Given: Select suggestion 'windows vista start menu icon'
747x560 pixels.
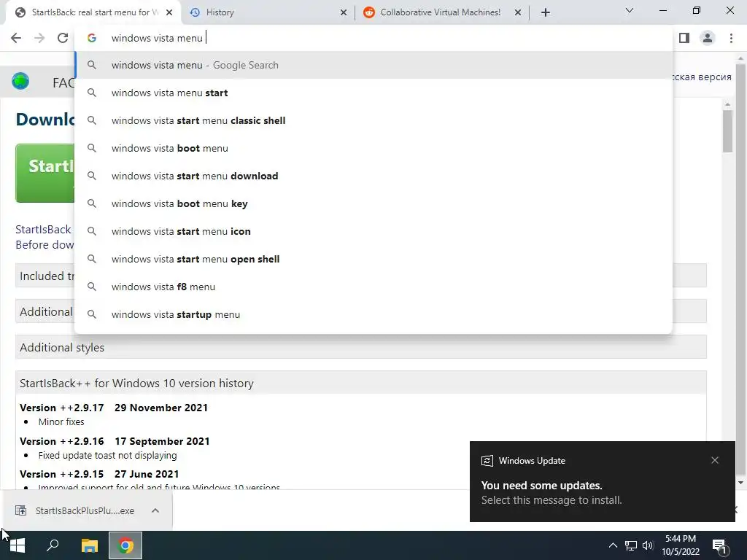Looking at the screenshot, I should coord(373,231).
